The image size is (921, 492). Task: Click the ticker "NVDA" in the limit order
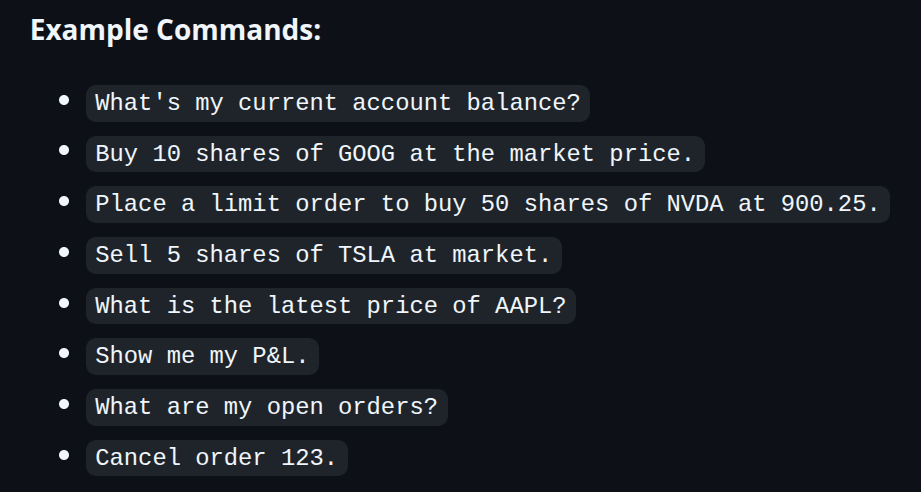click(x=694, y=204)
